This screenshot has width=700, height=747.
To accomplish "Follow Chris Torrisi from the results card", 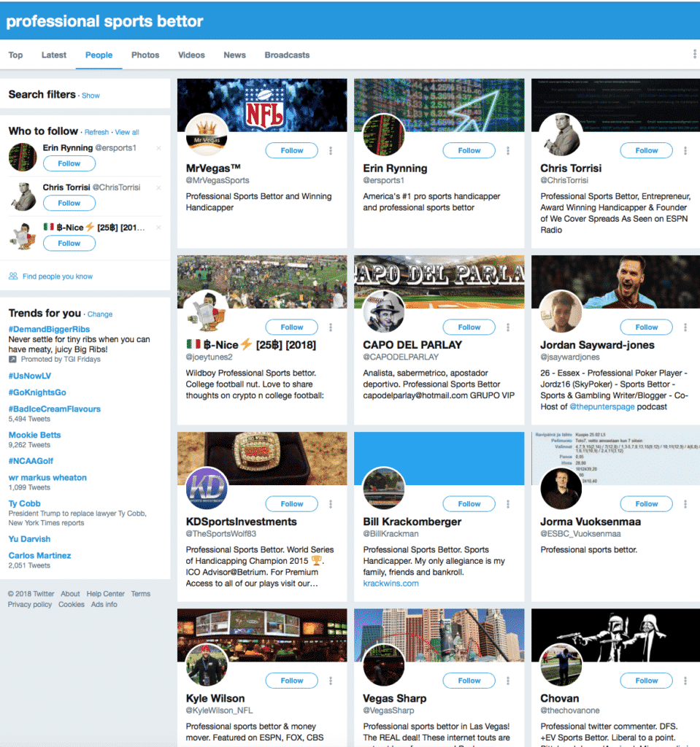I will (647, 150).
